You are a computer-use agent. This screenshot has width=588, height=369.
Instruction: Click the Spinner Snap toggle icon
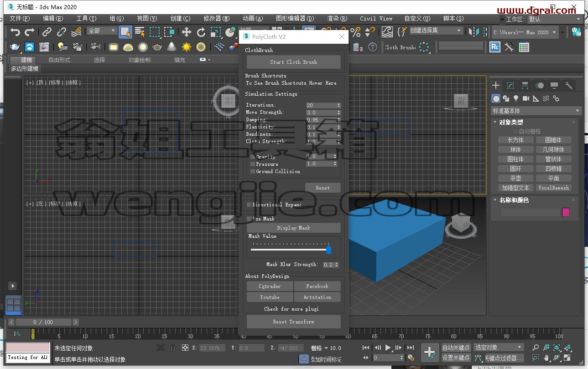pyautogui.click(x=370, y=32)
